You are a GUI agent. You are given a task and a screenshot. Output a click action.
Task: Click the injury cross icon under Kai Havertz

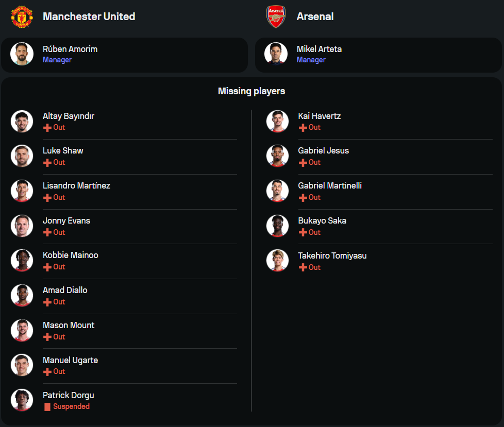click(303, 128)
